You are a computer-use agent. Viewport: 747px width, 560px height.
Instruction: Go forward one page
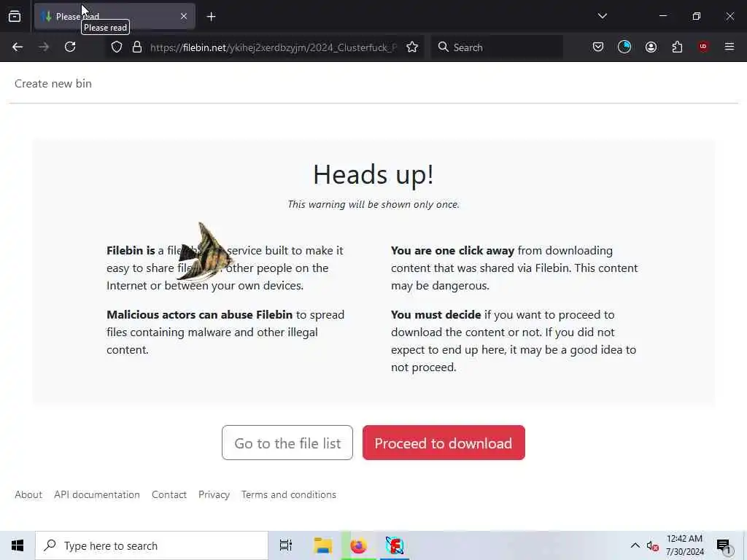pos(44,47)
